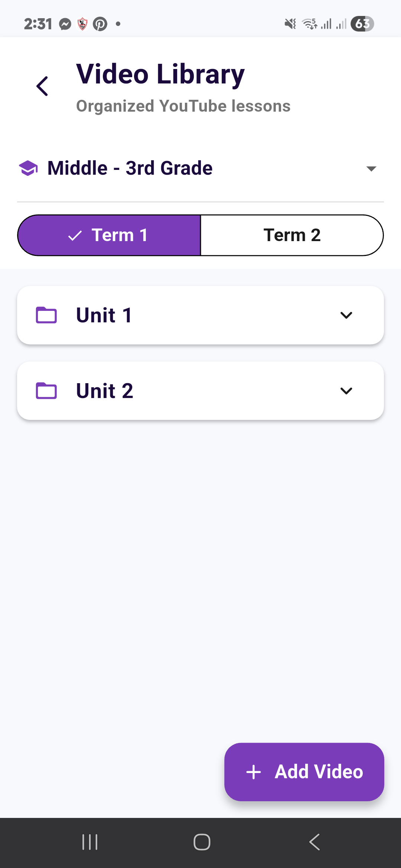Open the Pinterest notification icon

pyautogui.click(x=100, y=24)
